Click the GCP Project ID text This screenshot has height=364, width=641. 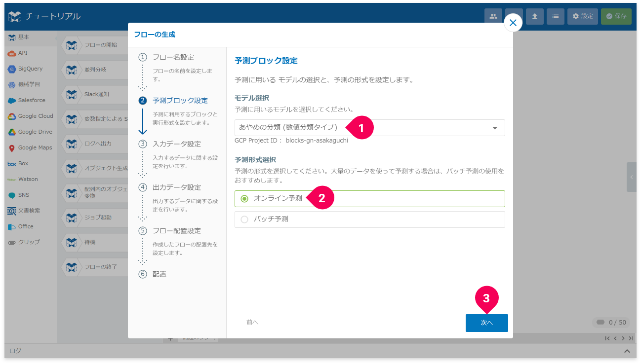point(291,141)
